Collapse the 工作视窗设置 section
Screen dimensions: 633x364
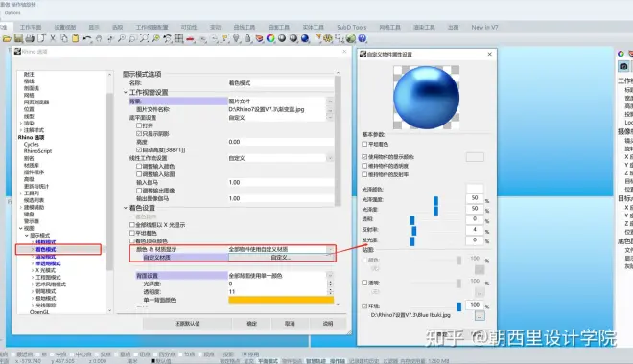coord(125,93)
